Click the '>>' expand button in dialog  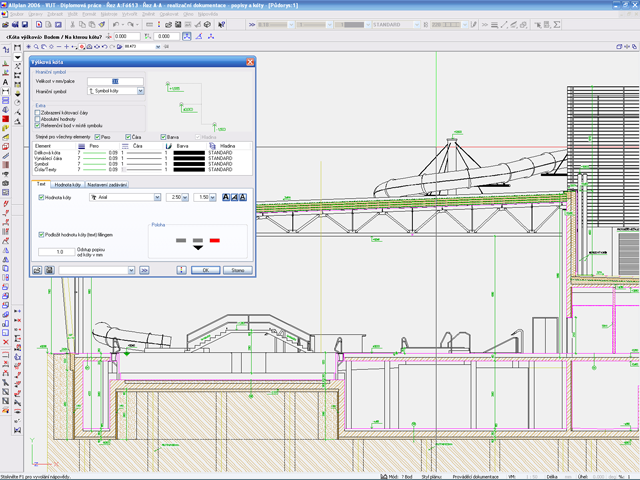tap(144, 270)
